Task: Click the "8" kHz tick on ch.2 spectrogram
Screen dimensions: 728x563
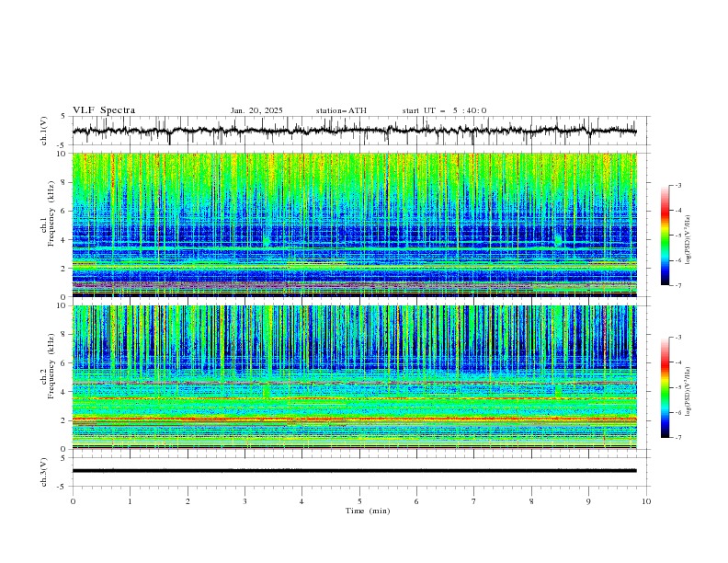Action: [64, 335]
